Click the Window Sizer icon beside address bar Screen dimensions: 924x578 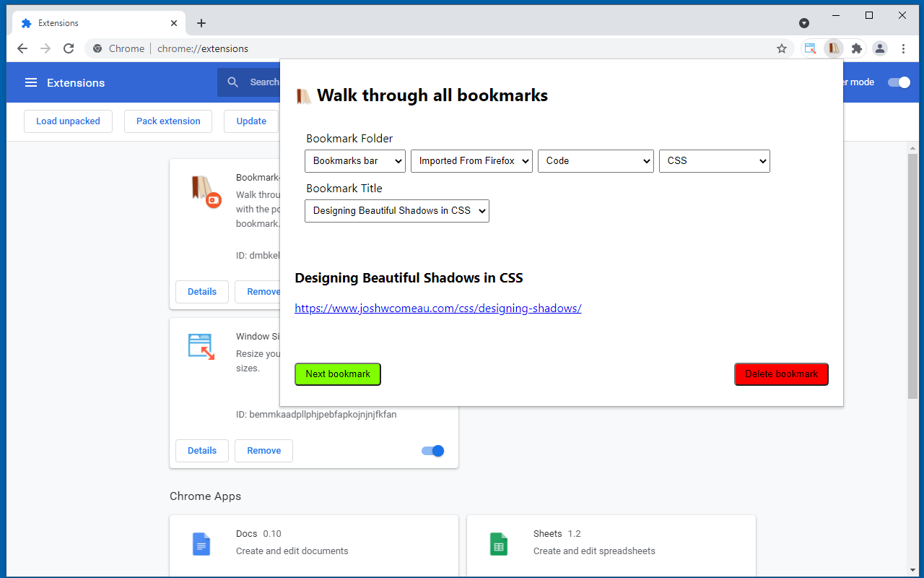810,48
